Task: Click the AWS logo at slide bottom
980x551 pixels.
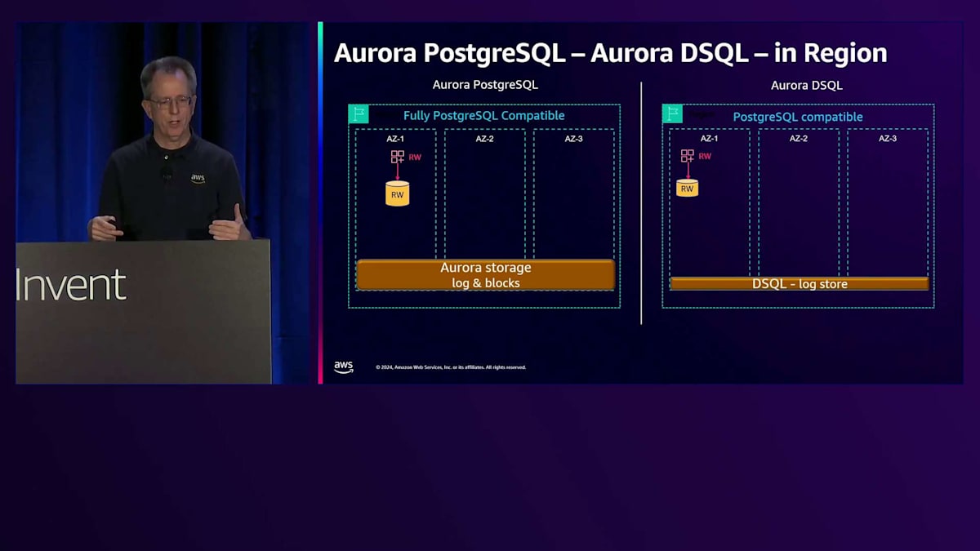Action: [344, 367]
